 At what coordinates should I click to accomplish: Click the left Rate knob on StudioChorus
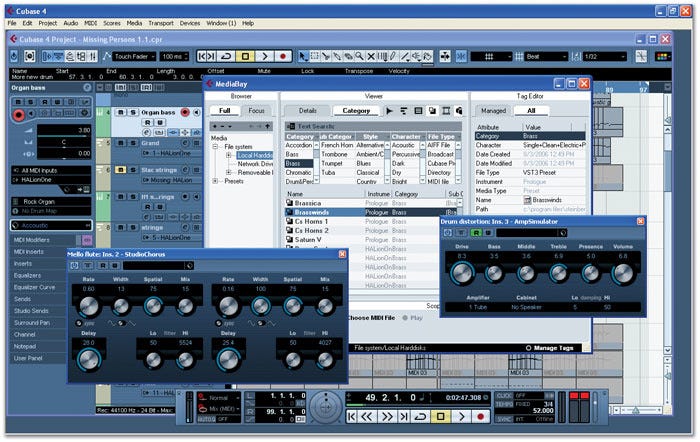pyautogui.click(x=88, y=306)
